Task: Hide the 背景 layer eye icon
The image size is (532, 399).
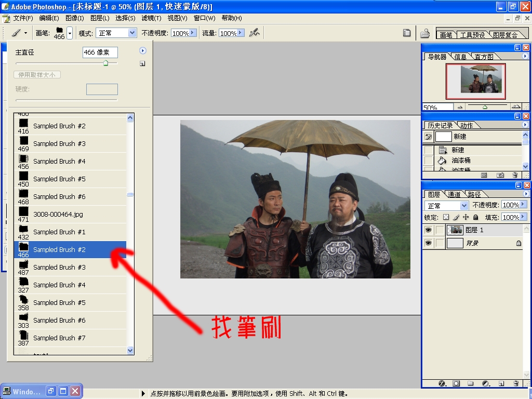Action: 429,243
